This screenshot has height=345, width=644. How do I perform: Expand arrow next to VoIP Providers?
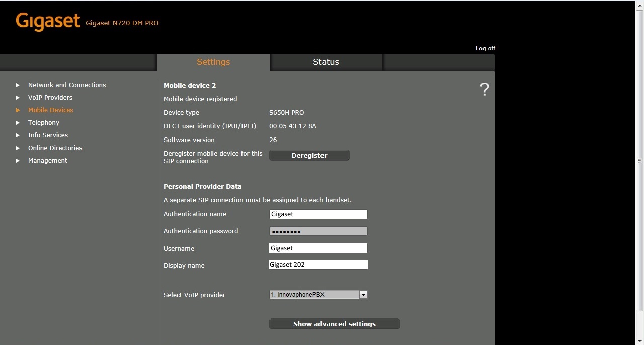pos(18,98)
